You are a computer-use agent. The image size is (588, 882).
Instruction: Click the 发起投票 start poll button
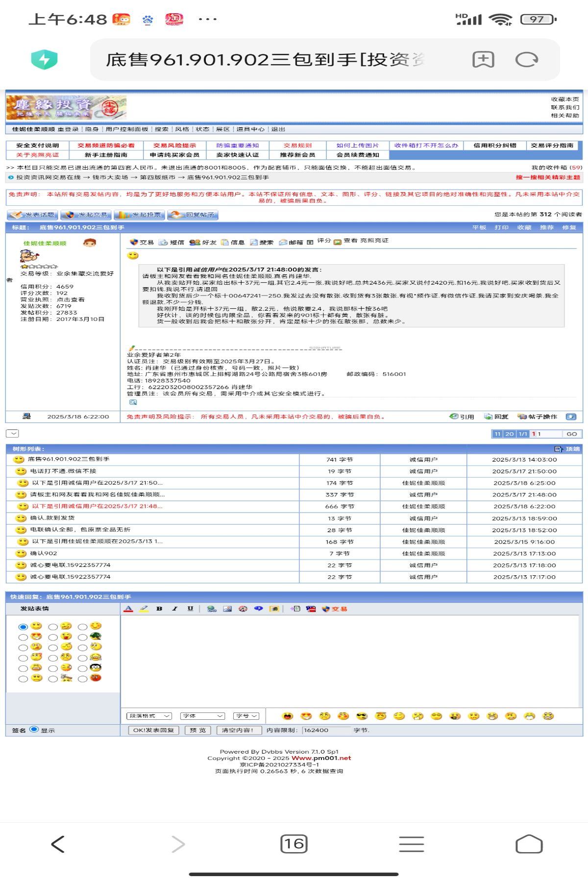click(139, 215)
